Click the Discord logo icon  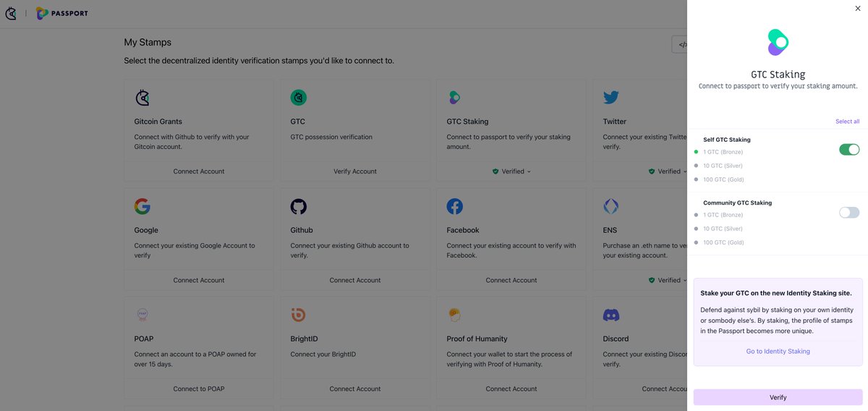611,315
